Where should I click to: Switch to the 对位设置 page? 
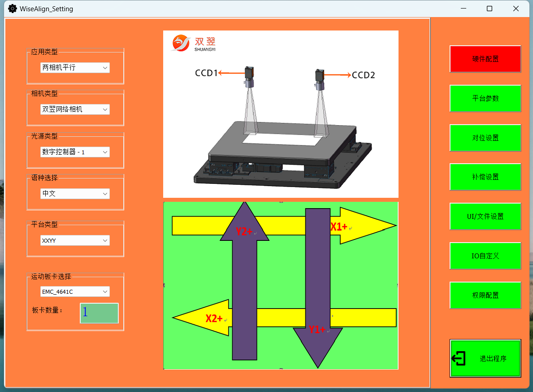point(485,138)
